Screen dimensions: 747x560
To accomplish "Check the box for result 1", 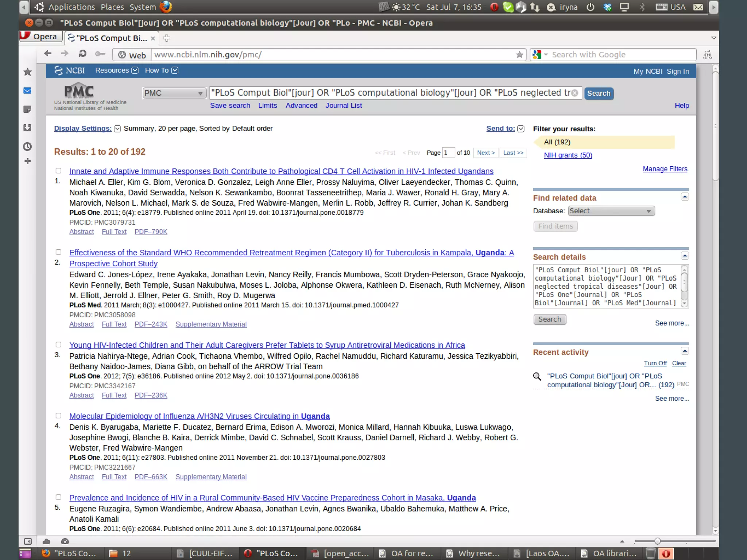I will tap(58, 171).
